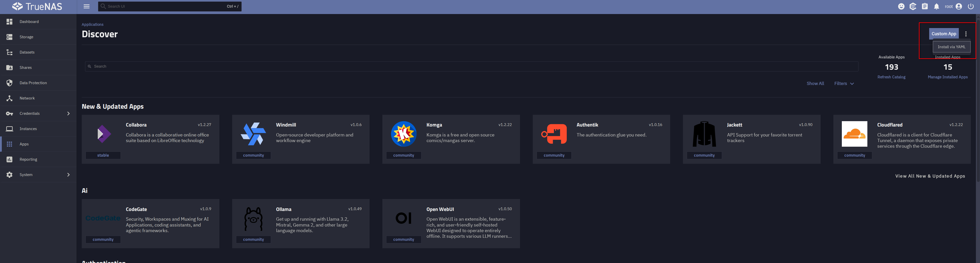Click the Data Protection shield icon
This screenshot has width=980, height=263.
point(9,83)
